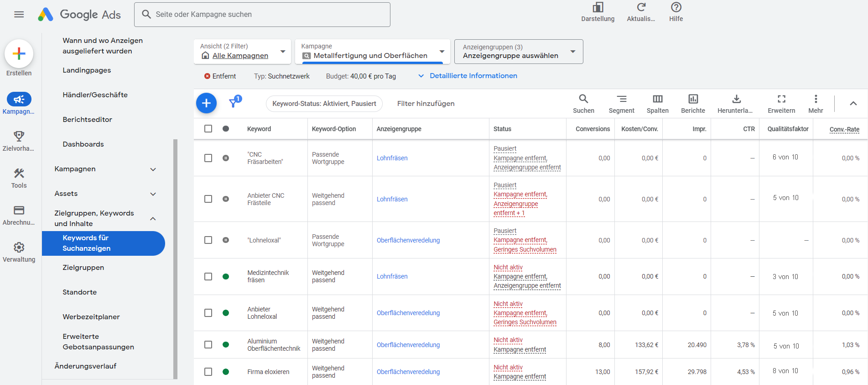The width and height of the screenshot is (868, 385).
Task: Open Dashboards in sidebar
Action: click(83, 144)
